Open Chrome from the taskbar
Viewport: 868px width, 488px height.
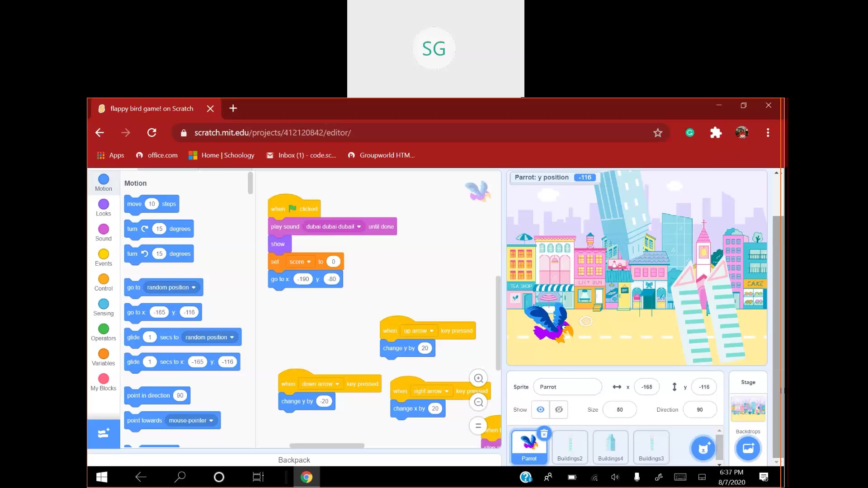[307, 477]
